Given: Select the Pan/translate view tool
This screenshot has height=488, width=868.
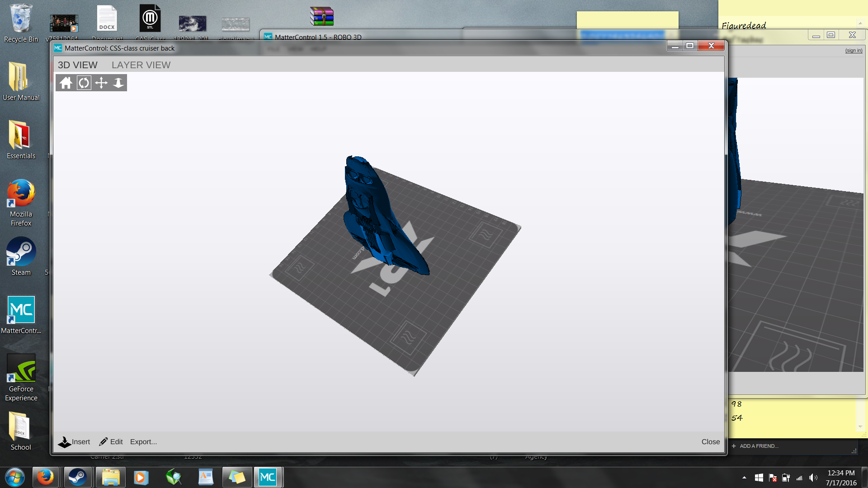Looking at the screenshot, I should tap(101, 83).
